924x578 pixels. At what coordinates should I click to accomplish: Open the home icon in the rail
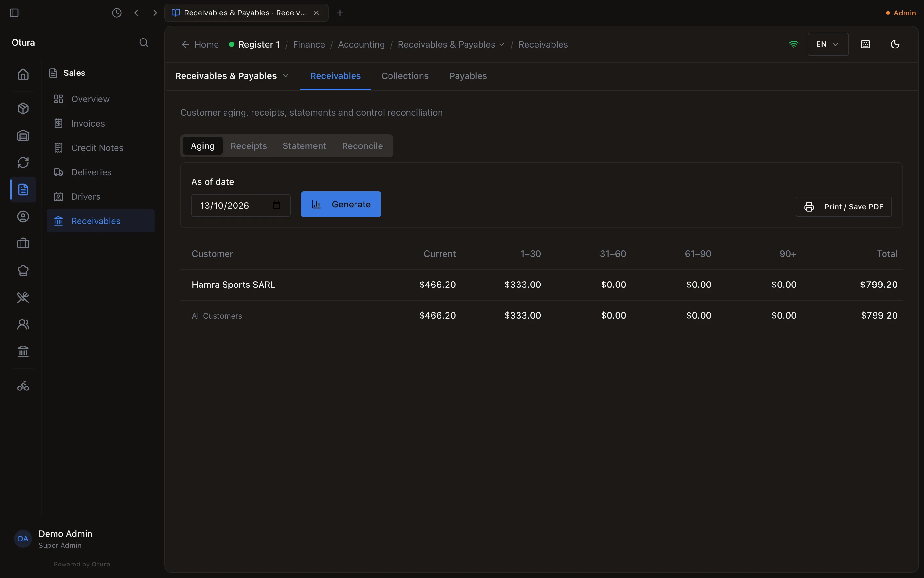coord(23,74)
